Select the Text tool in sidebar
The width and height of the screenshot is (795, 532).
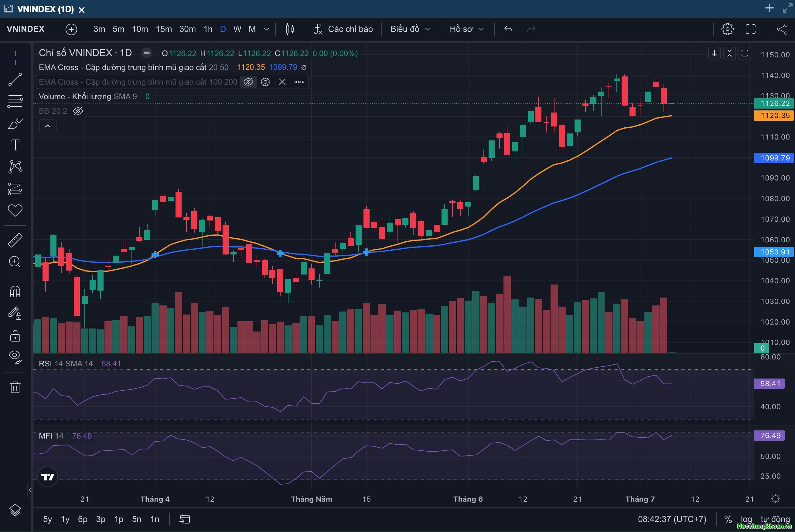click(15, 145)
